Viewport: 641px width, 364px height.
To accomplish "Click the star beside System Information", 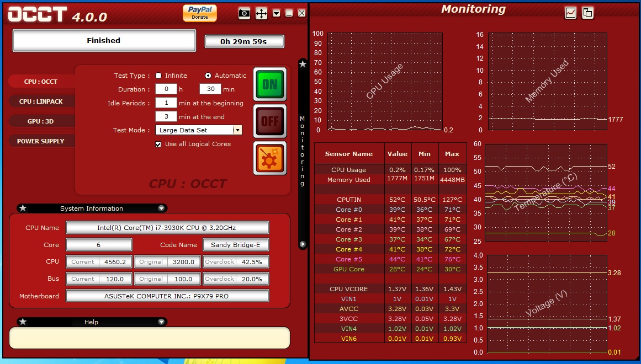I will pyautogui.click(x=23, y=208).
